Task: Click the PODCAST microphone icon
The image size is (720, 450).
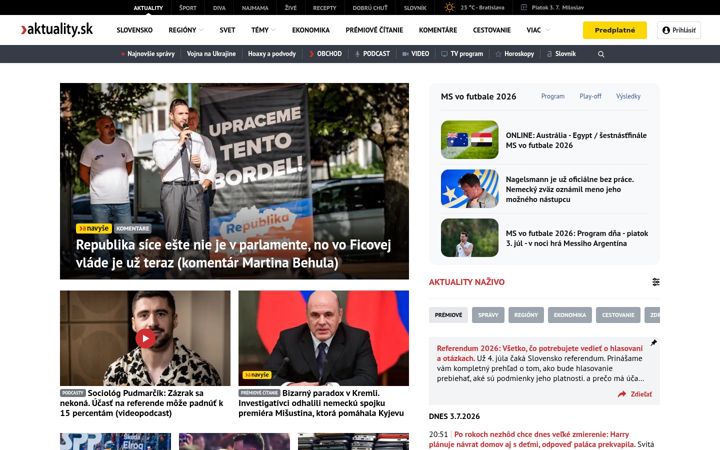Action: coord(357,54)
